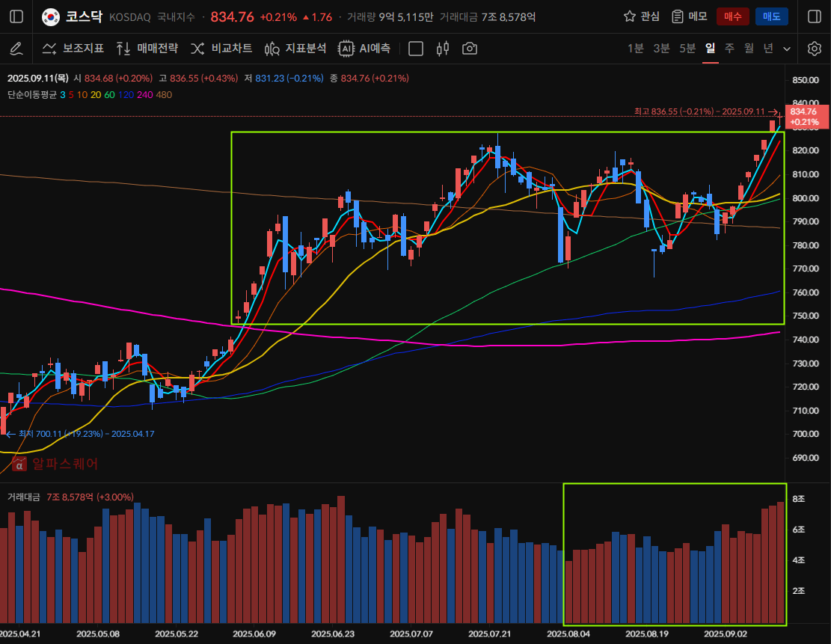831x644 pixels.
Task: Select the pencil drawing tool
Action: pos(16,49)
